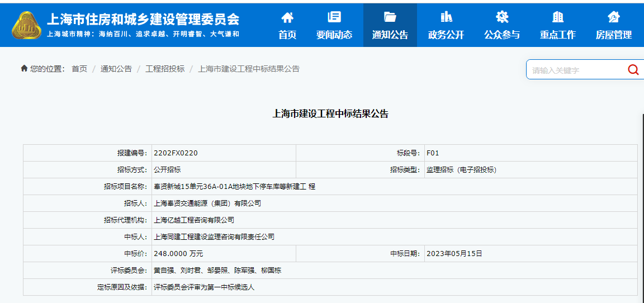Screen dimensions: 644x303
Task: Click 上海市建设工程中标结果公告 breadcrumb link
Action: pyautogui.click(x=249, y=69)
